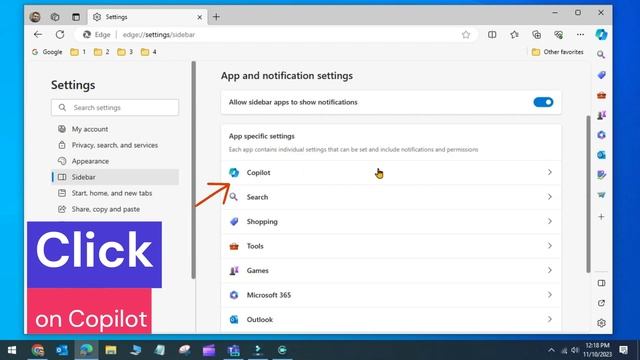
Task: Select Privacy, search, and services
Action: click(115, 145)
